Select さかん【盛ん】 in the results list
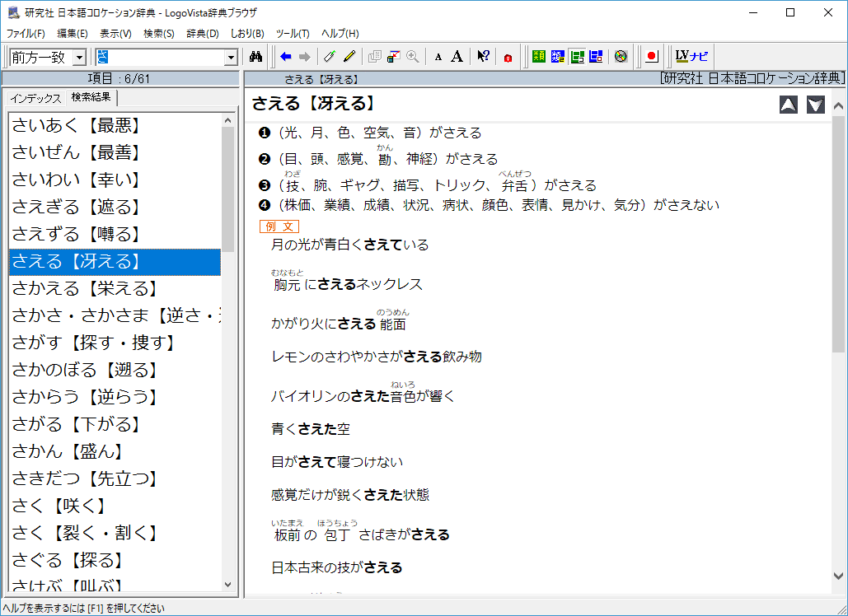Screen dimensions: 848x616 pyautogui.click(x=115, y=451)
